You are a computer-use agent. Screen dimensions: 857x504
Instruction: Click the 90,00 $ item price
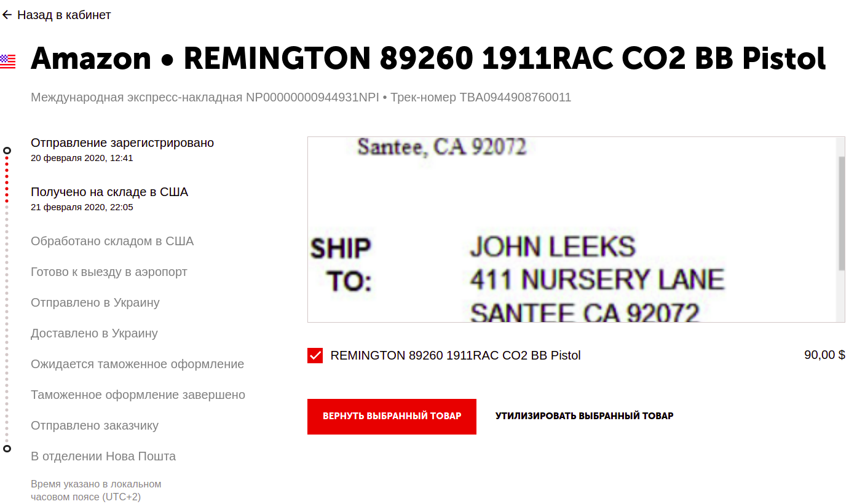pyautogui.click(x=824, y=355)
